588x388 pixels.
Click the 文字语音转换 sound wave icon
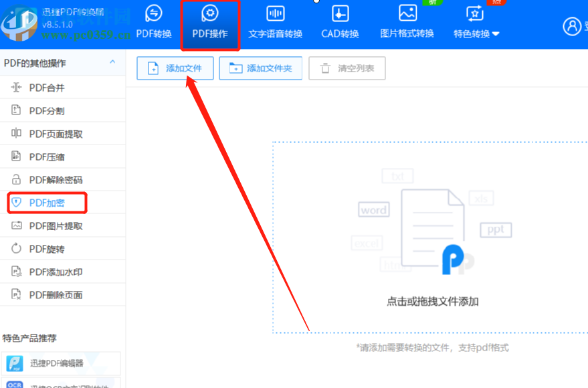tap(276, 14)
